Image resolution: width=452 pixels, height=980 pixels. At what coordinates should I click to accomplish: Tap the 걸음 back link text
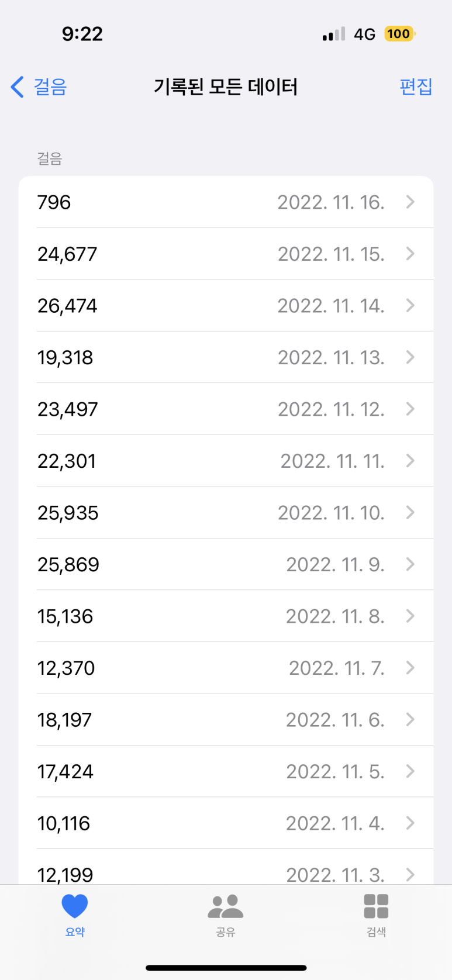tap(50, 87)
